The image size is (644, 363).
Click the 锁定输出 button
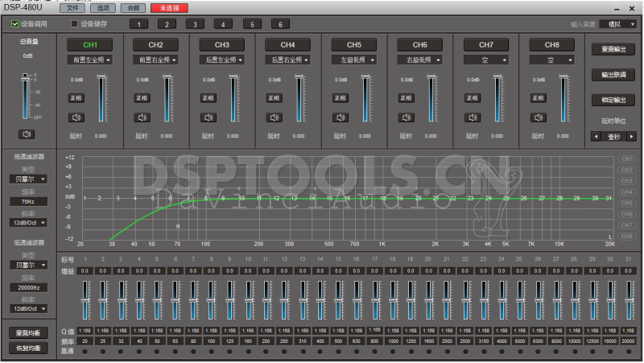pyautogui.click(x=613, y=100)
